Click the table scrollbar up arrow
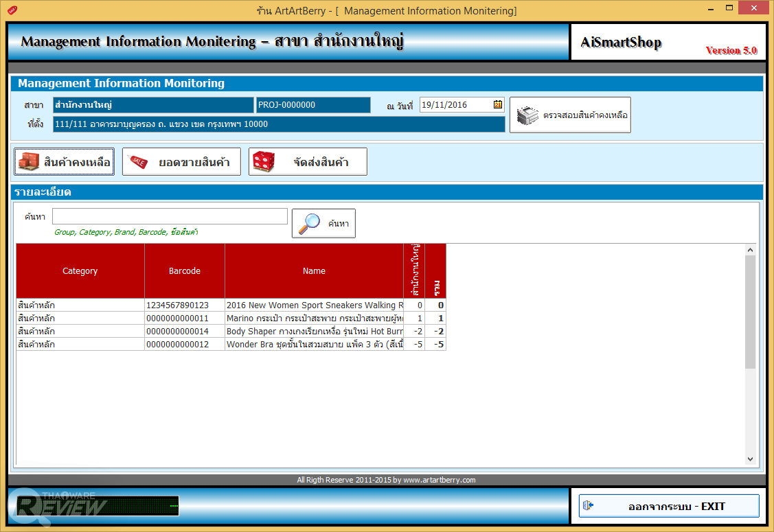The image size is (774, 532). tap(750, 250)
